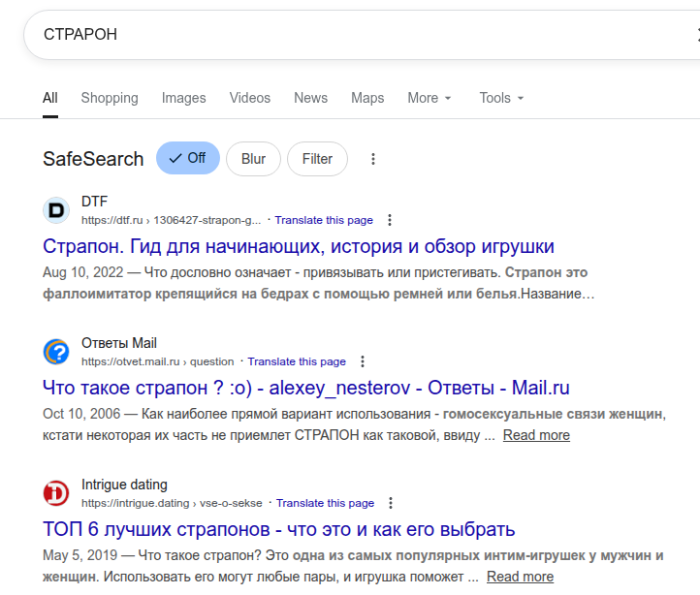Click the Intrigue dating favicon icon

(x=56, y=493)
